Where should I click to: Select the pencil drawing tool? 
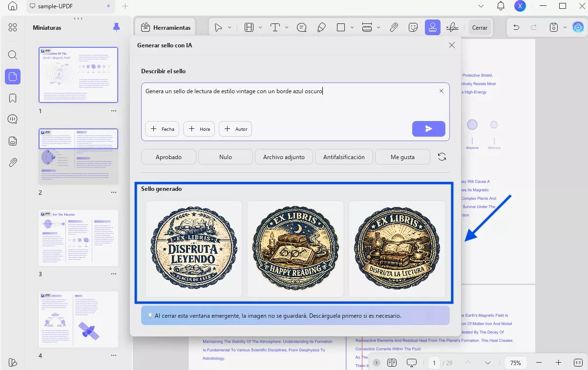pyautogui.click(x=321, y=27)
